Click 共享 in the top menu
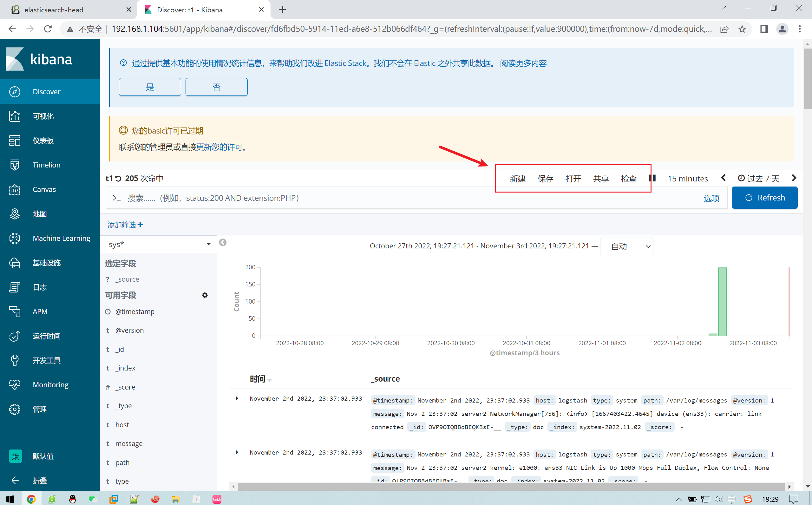Viewport: 812px width, 505px height. point(601,179)
